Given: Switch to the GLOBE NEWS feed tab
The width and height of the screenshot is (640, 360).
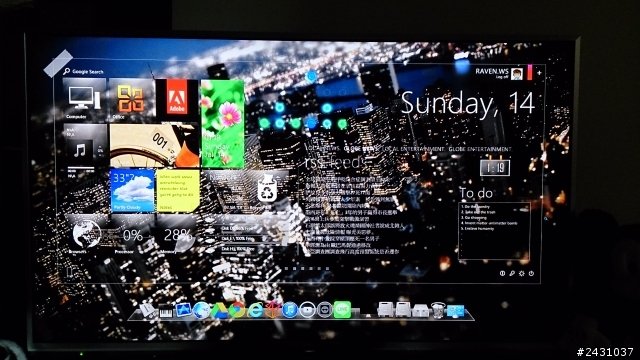Looking at the screenshot, I should coord(361,149).
